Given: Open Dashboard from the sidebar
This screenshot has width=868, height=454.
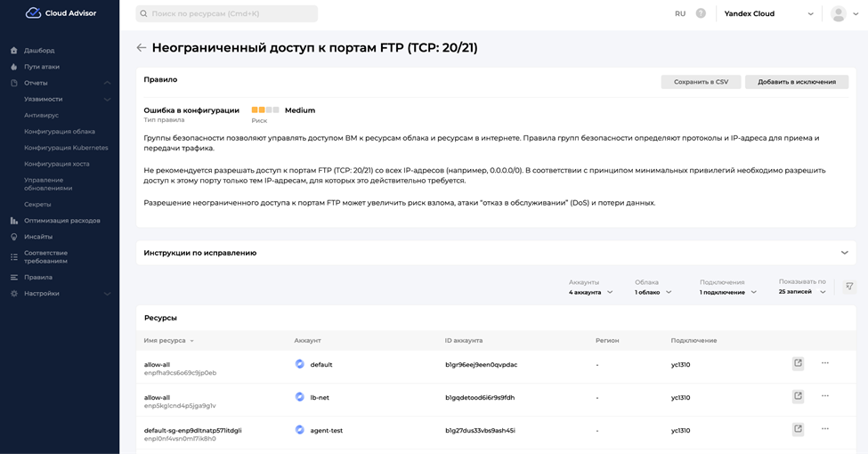Looking at the screenshot, I should 39,51.
